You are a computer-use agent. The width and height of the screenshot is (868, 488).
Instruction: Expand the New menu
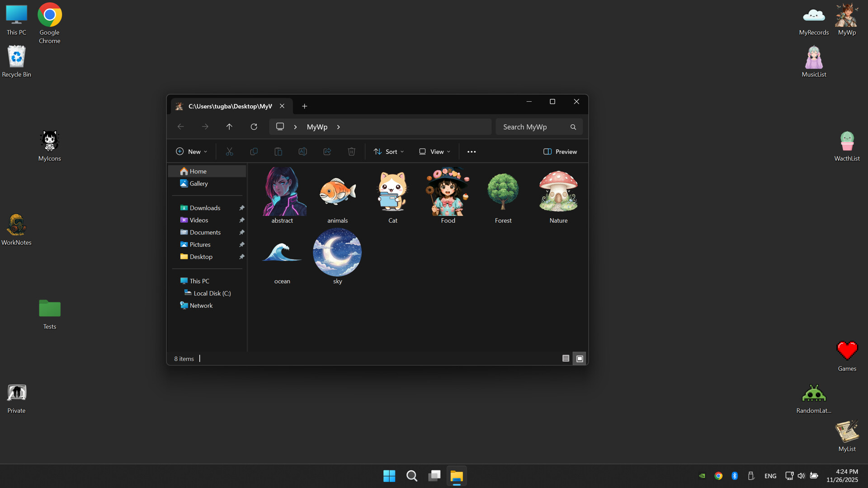pyautogui.click(x=191, y=151)
